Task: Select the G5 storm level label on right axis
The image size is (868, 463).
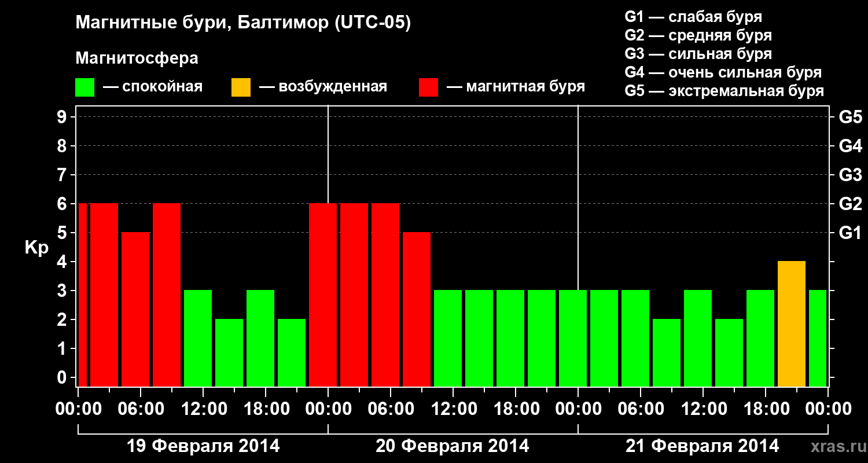Action: coord(850,117)
